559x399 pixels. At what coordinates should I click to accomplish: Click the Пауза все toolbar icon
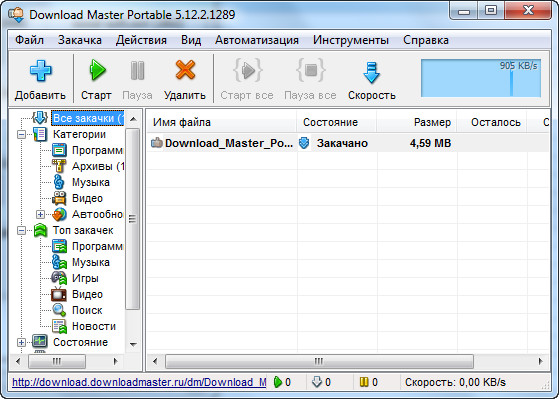311,70
